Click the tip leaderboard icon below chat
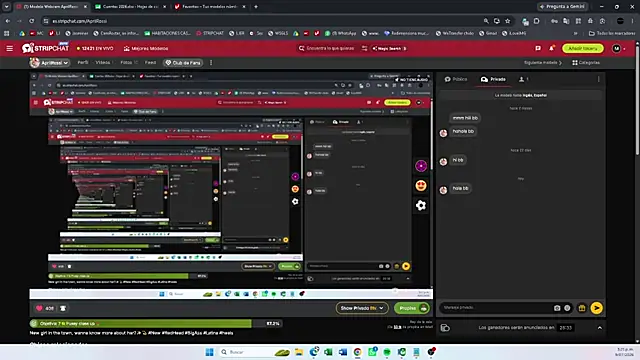This screenshot has width=640, height=360. coord(445,328)
